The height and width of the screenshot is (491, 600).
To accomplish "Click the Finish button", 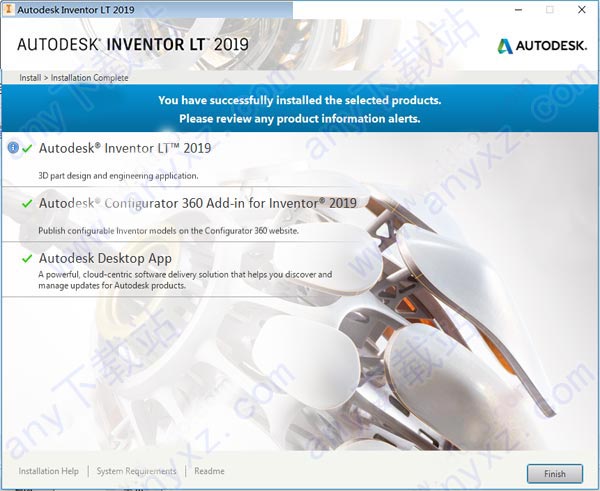I will 554,474.
